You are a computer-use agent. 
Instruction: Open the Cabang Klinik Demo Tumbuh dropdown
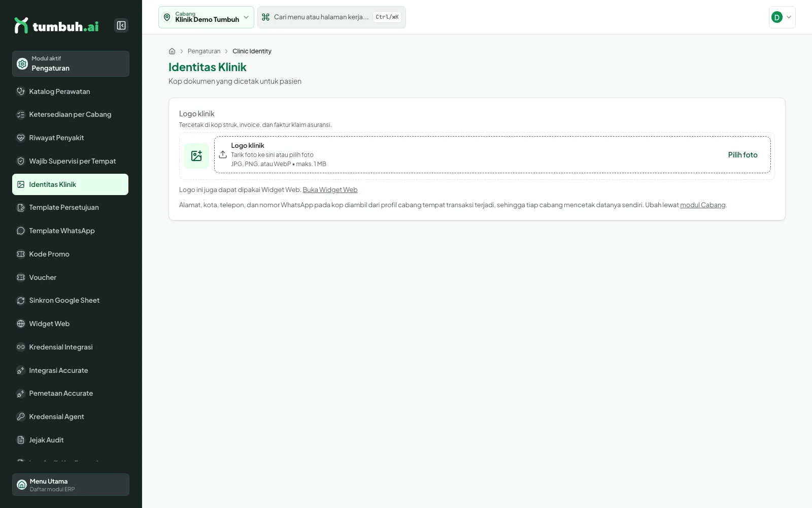pyautogui.click(x=206, y=17)
